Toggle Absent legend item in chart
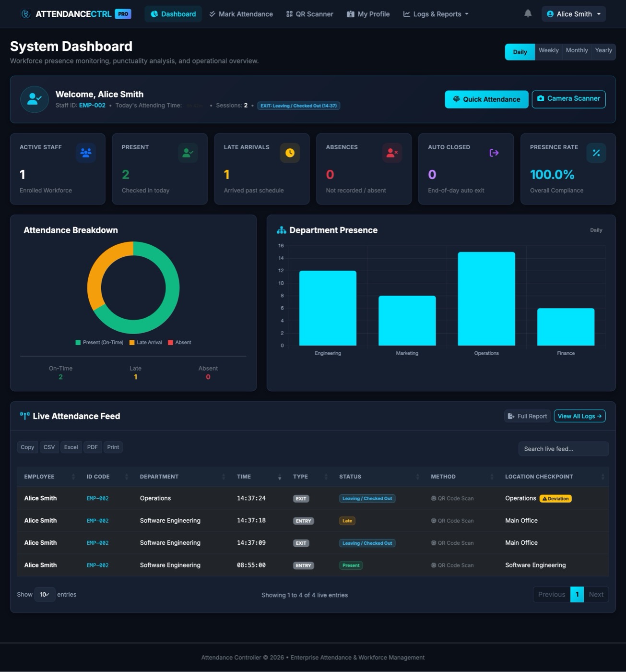 click(x=179, y=342)
